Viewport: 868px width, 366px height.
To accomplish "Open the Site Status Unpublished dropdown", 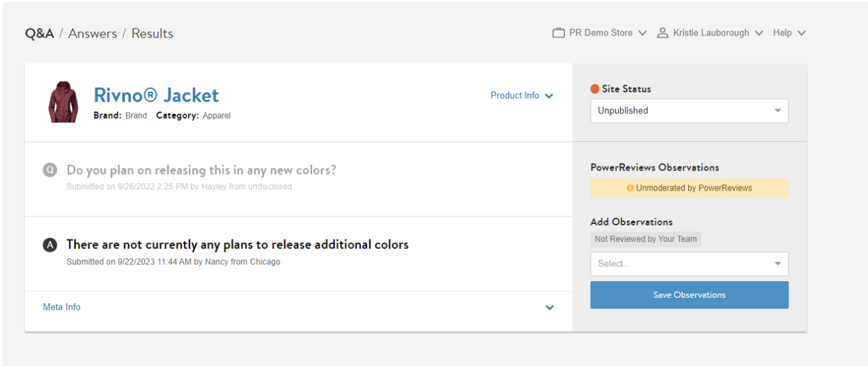I will 689,111.
